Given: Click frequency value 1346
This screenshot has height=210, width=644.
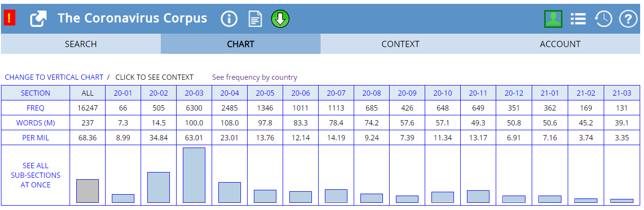Looking at the screenshot, I should click(x=265, y=108).
